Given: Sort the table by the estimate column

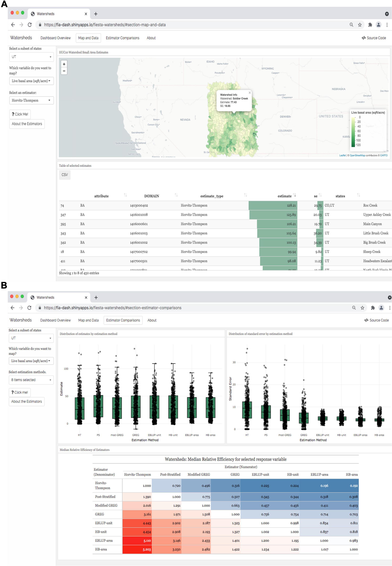Looking at the screenshot, I should point(294,195).
